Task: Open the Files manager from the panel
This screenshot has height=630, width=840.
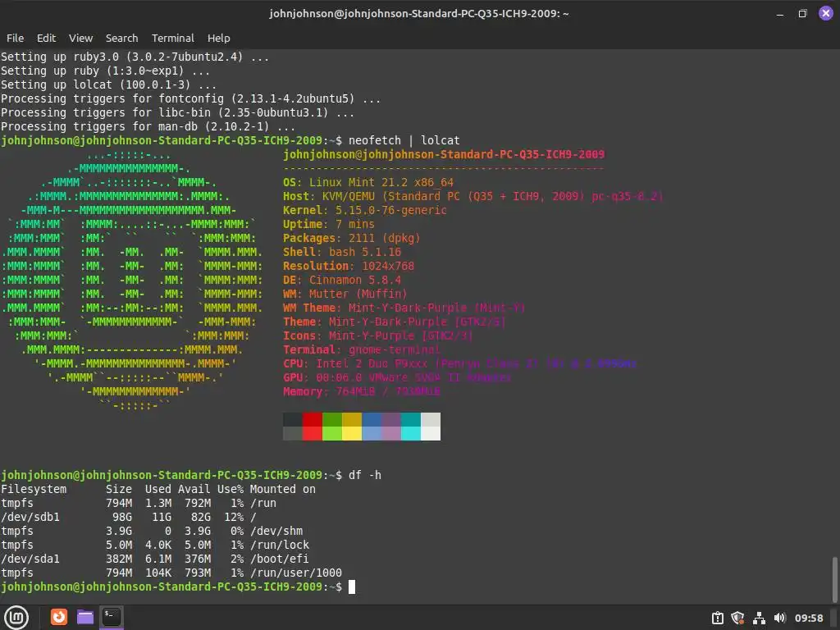Action: pos(85,617)
